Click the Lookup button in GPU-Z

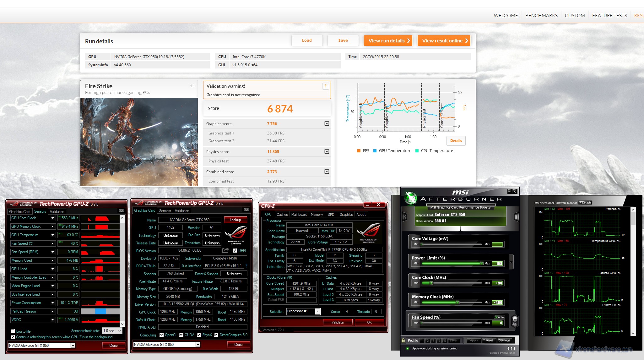pyautogui.click(x=235, y=220)
